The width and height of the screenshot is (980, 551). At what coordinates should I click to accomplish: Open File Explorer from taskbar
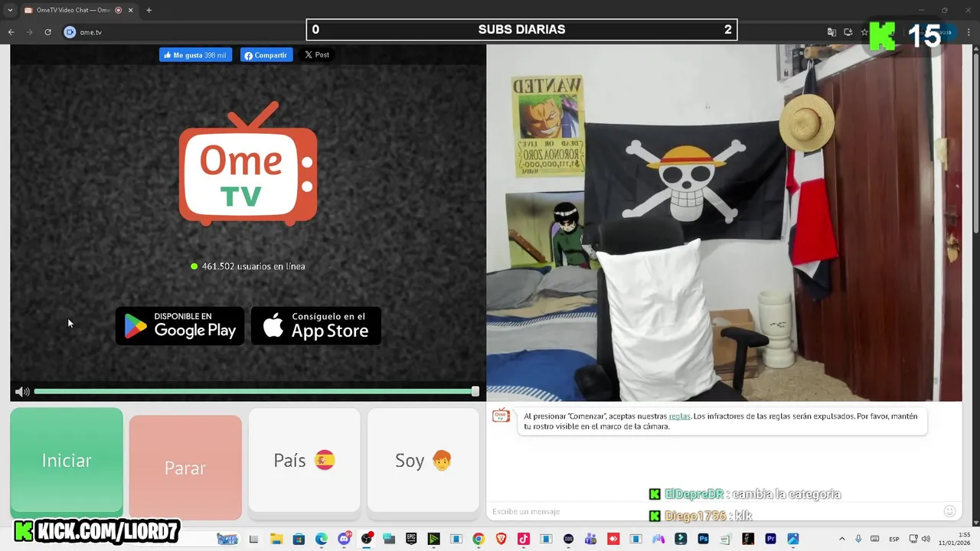click(276, 539)
